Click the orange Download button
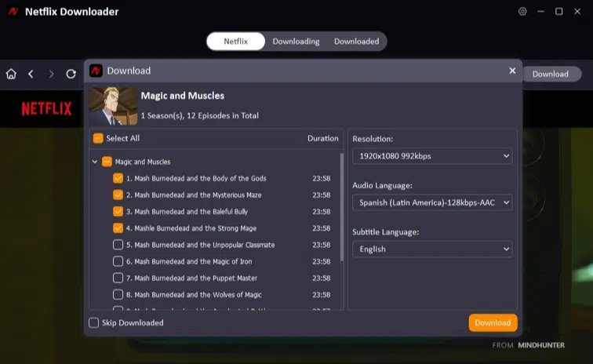Viewport: 593px width, 364px height. (493, 322)
